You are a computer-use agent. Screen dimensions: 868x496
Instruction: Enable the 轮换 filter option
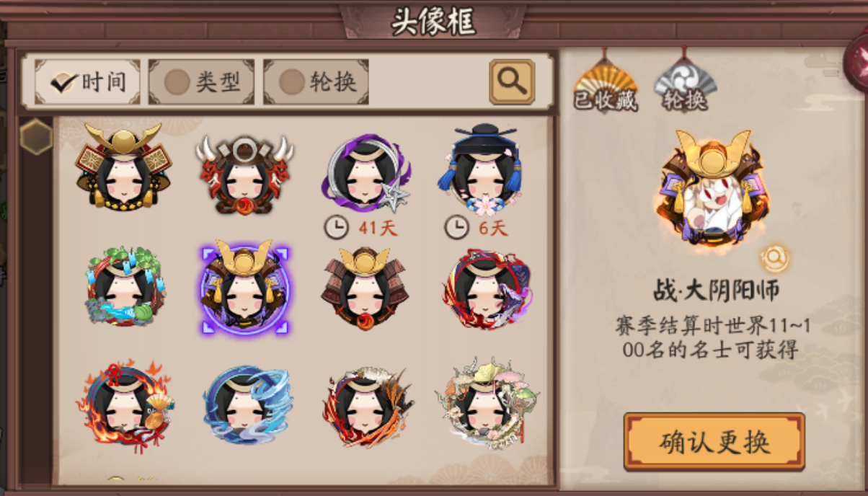click(x=316, y=81)
